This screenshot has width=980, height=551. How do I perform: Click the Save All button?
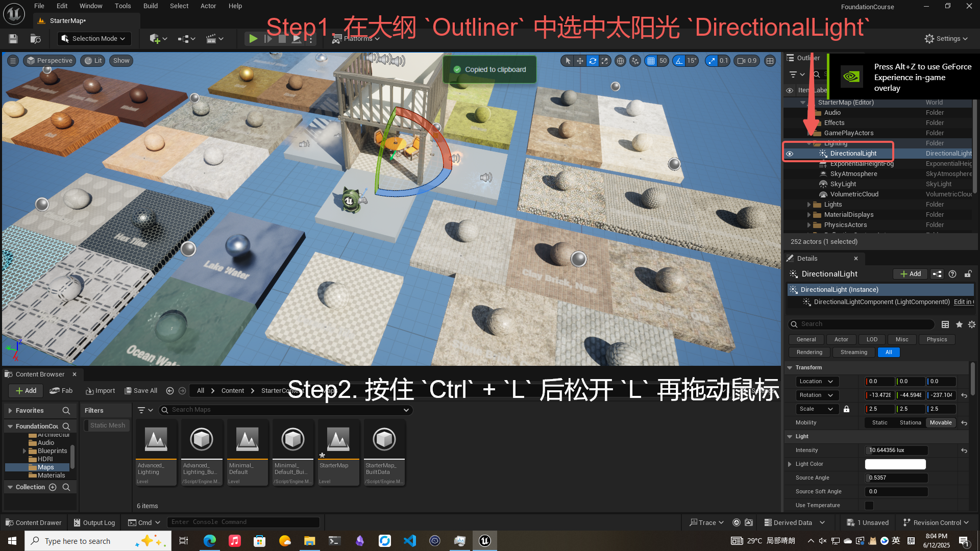click(141, 391)
